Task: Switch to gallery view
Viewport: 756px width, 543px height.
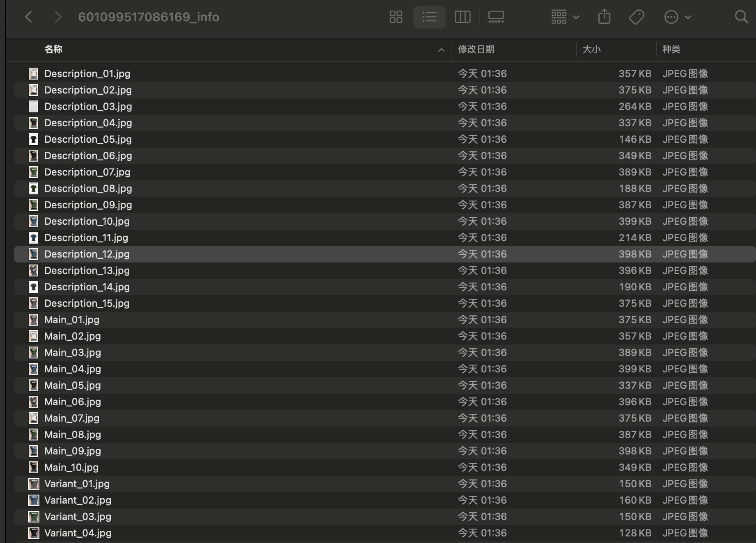Action: (496, 17)
